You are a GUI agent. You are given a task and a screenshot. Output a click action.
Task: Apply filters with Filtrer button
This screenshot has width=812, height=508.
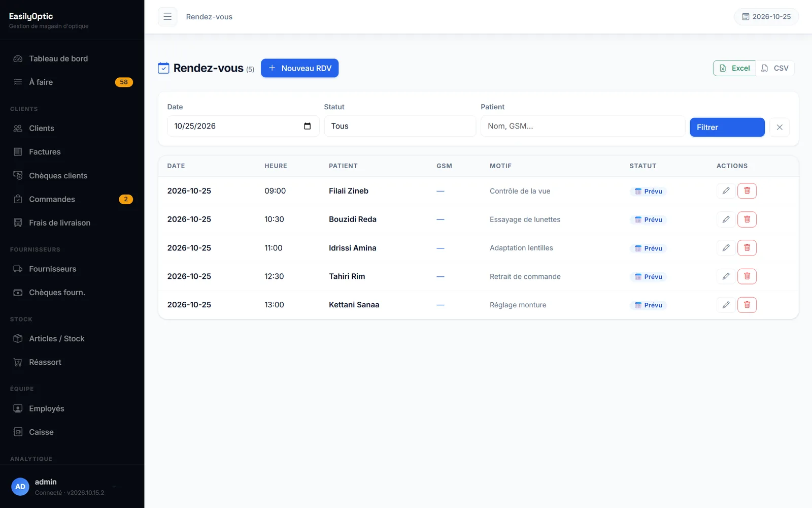pos(727,127)
